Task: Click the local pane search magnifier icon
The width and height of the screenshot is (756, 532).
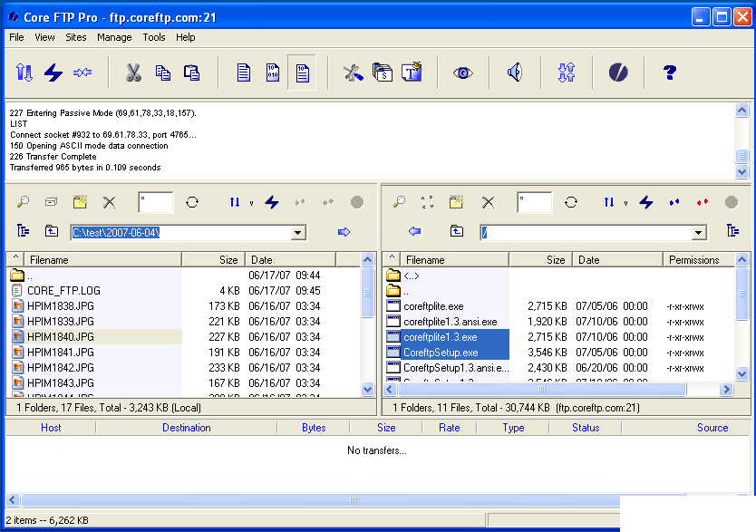Action: pyautogui.click(x=23, y=202)
